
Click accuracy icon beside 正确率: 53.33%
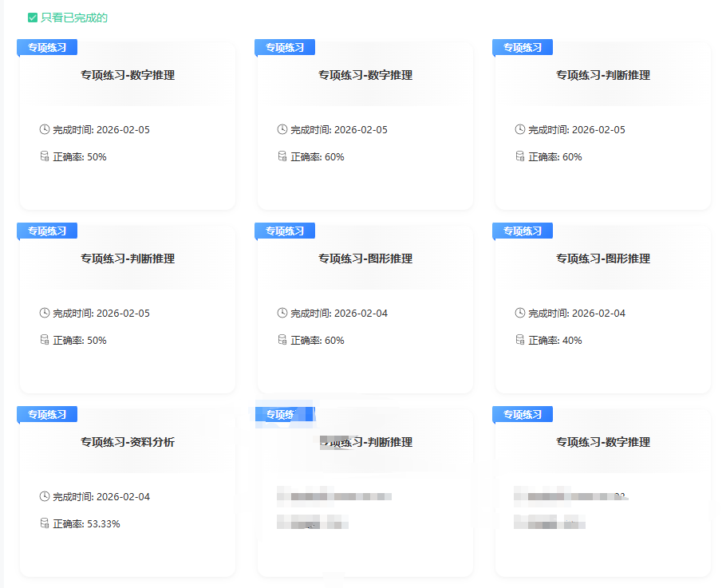(x=45, y=523)
